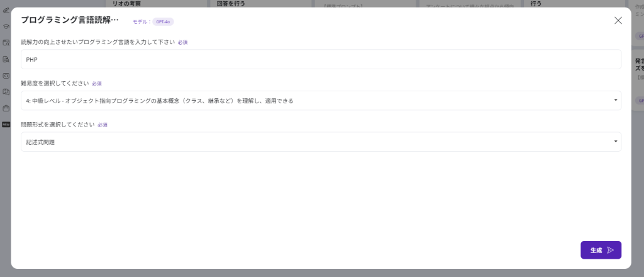The image size is (644, 277).
Task: Close the プログラミング言語読解 dialog with X
Action: [618, 20]
